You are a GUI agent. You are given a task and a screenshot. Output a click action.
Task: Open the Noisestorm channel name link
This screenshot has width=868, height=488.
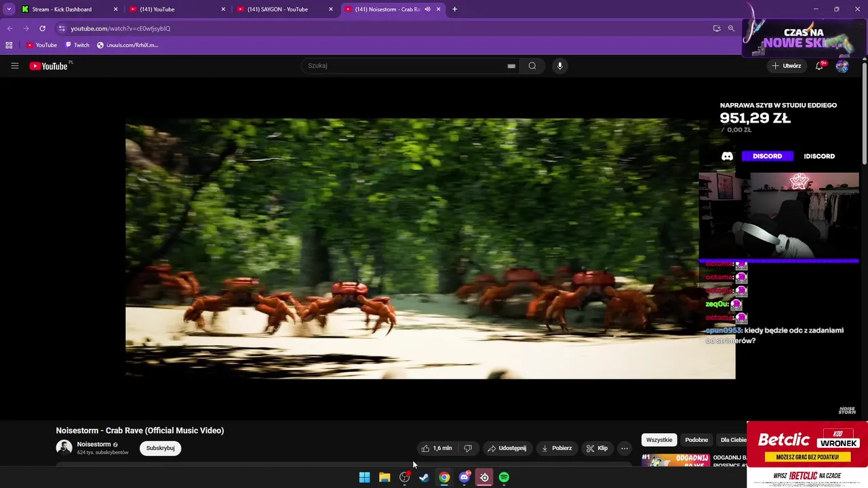(x=94, y=445)
